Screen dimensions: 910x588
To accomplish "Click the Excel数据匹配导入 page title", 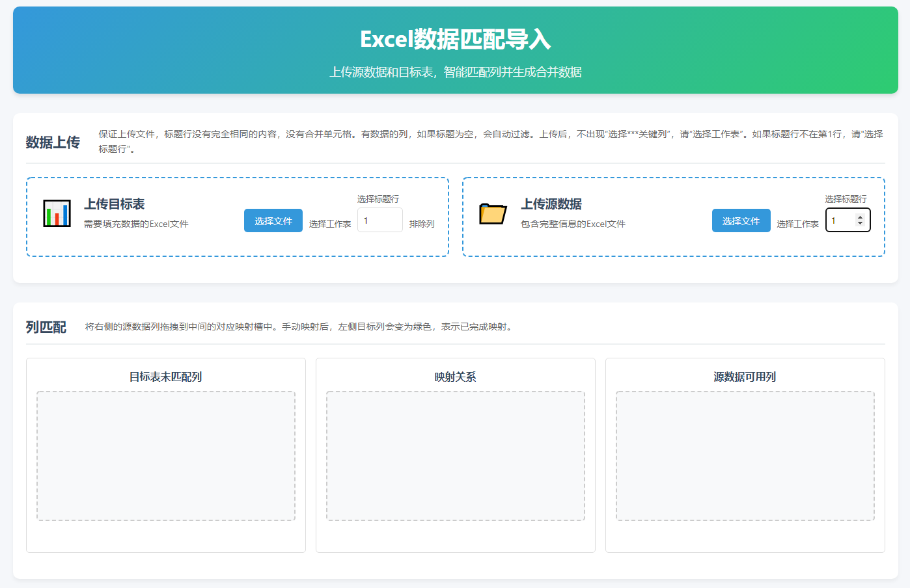I will [455, 40].
